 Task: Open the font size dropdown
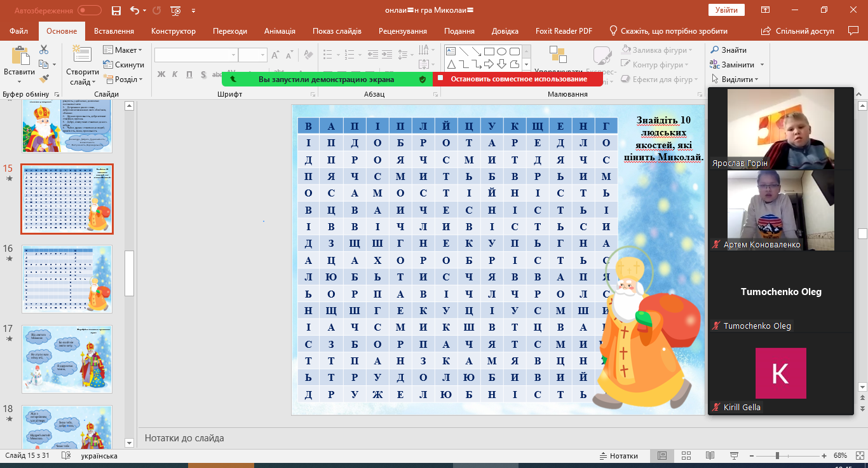pos(263,55)
